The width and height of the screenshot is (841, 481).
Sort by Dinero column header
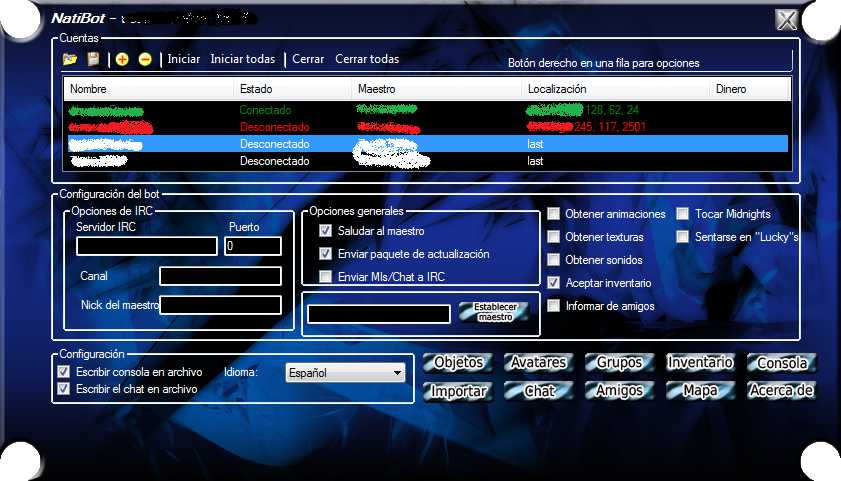(750, 89)
